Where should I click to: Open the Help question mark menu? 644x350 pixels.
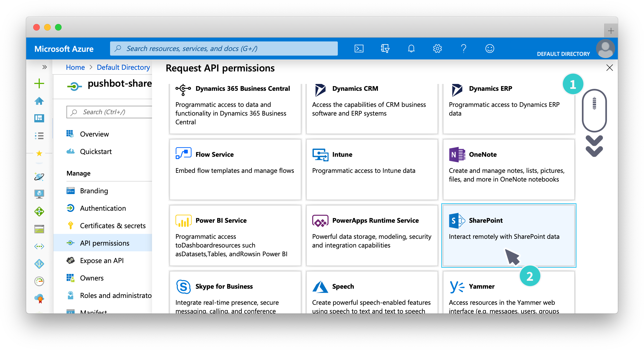[x=463, y=49]
